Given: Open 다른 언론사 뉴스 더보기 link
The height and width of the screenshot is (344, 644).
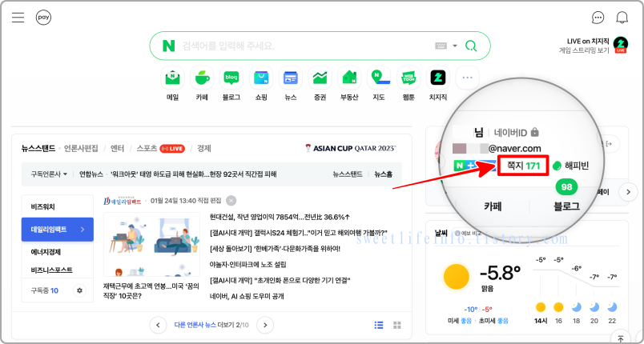Looking at the screenshot, I should pyautogui.click(x=211, y=325).
